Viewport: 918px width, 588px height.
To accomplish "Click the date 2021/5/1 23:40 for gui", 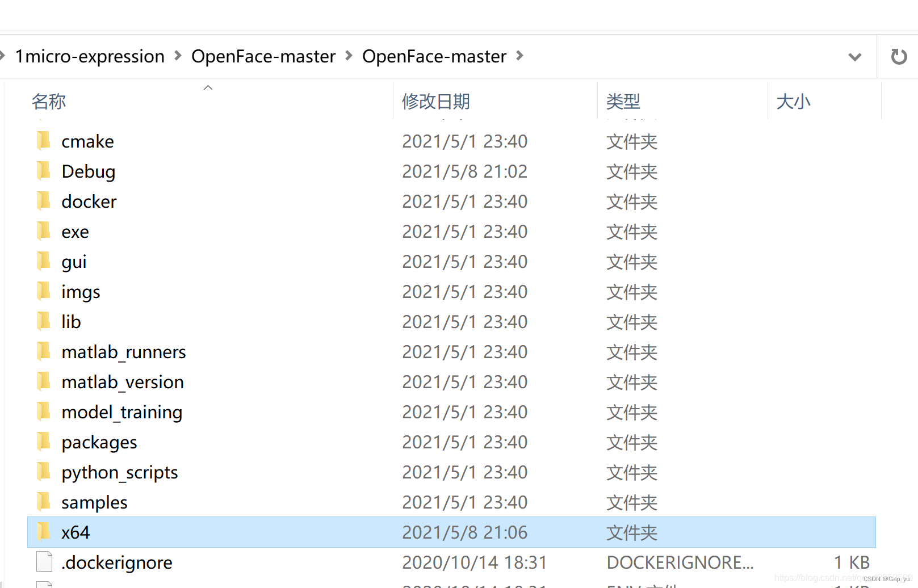I will 465,262.
